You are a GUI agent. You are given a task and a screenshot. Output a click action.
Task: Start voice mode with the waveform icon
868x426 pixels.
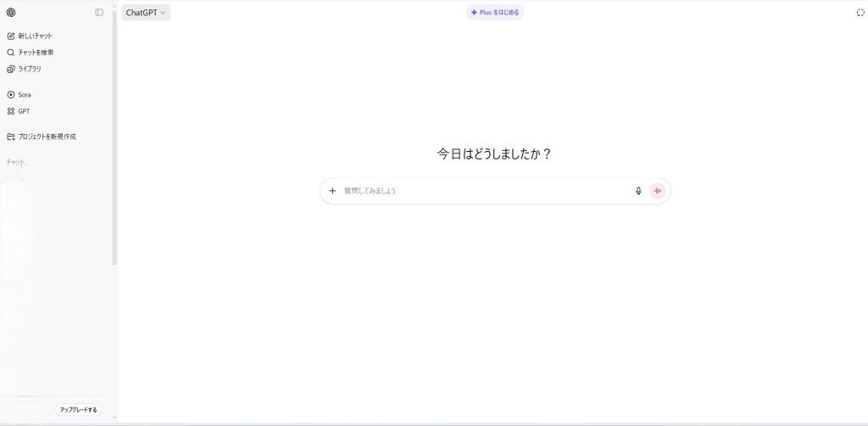click(658, 191)
